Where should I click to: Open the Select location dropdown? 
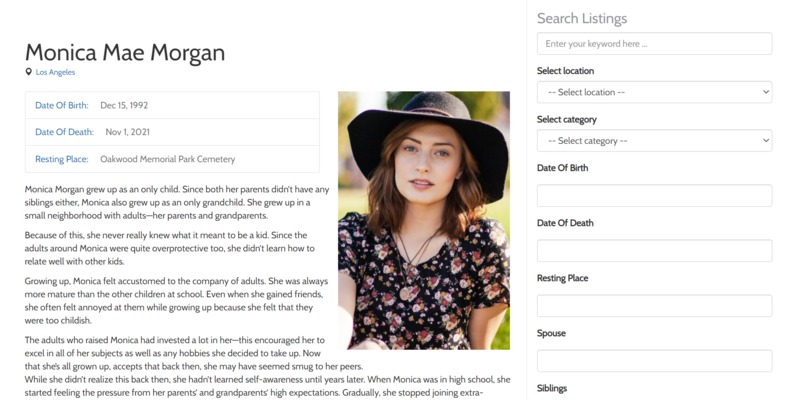[654, 92]
